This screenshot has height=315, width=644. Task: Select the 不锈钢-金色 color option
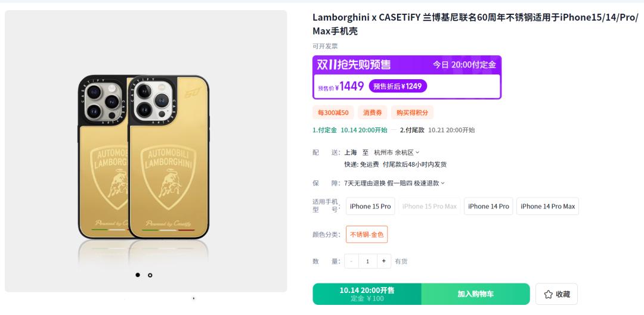coord(367,235)
